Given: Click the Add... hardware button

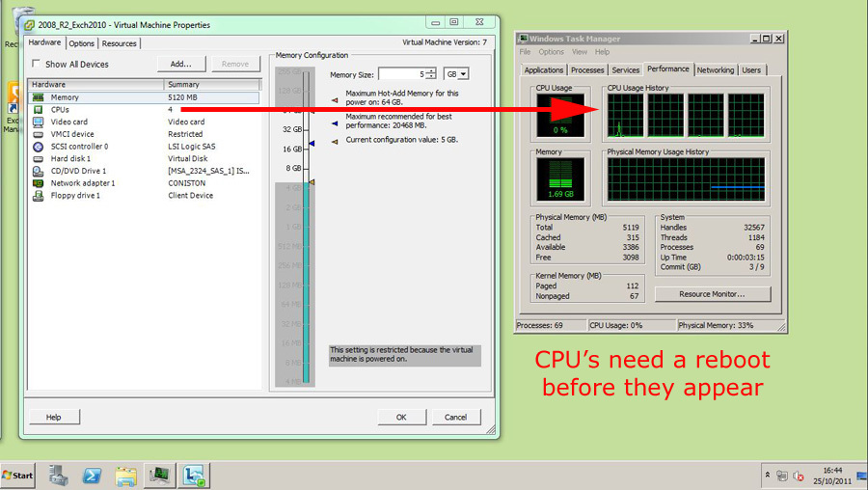Looking at the screenshot, I should tap(181, 64).
